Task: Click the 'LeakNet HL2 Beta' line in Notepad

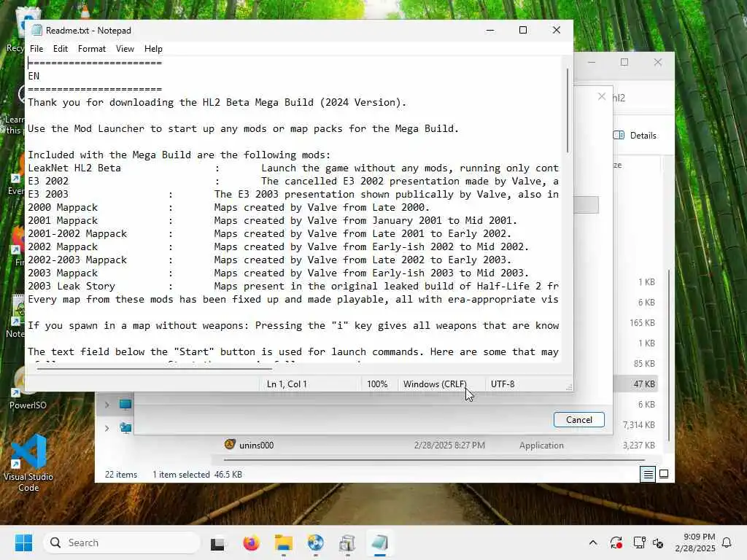Action: pos(293,168)
